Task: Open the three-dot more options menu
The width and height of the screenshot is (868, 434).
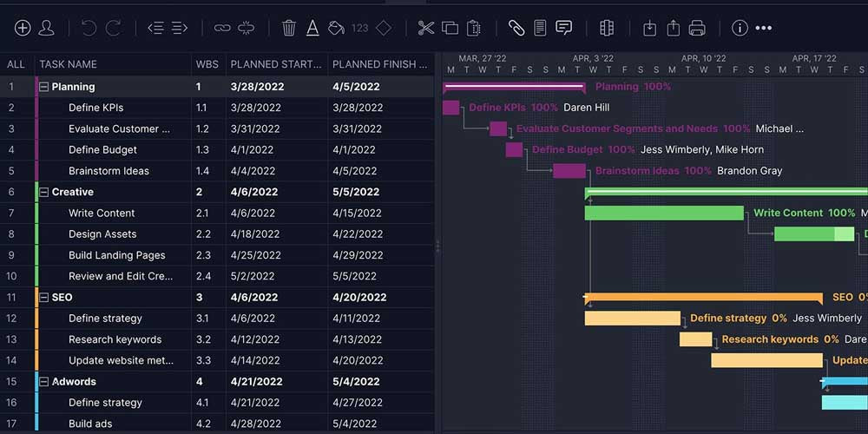Action: pos(763,29)
